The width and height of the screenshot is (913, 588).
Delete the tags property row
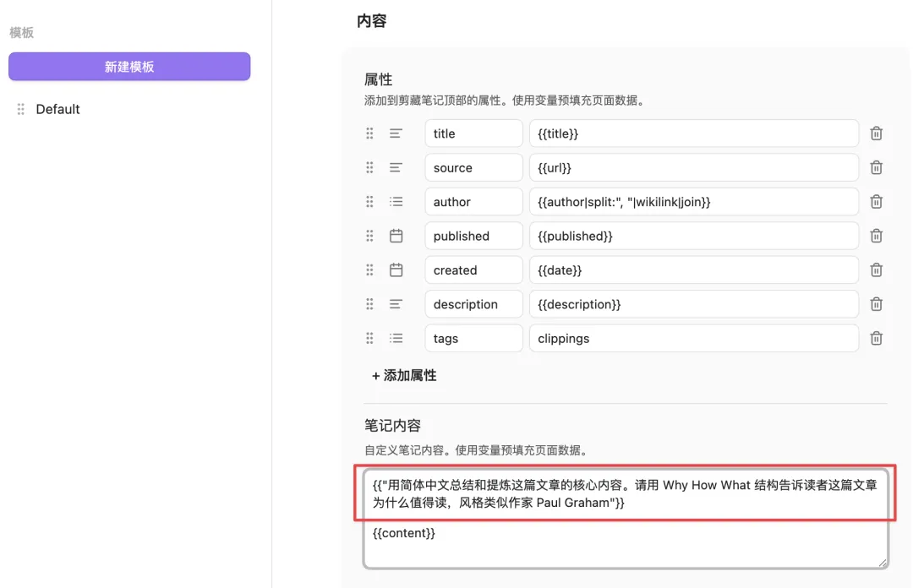(877, 338)
